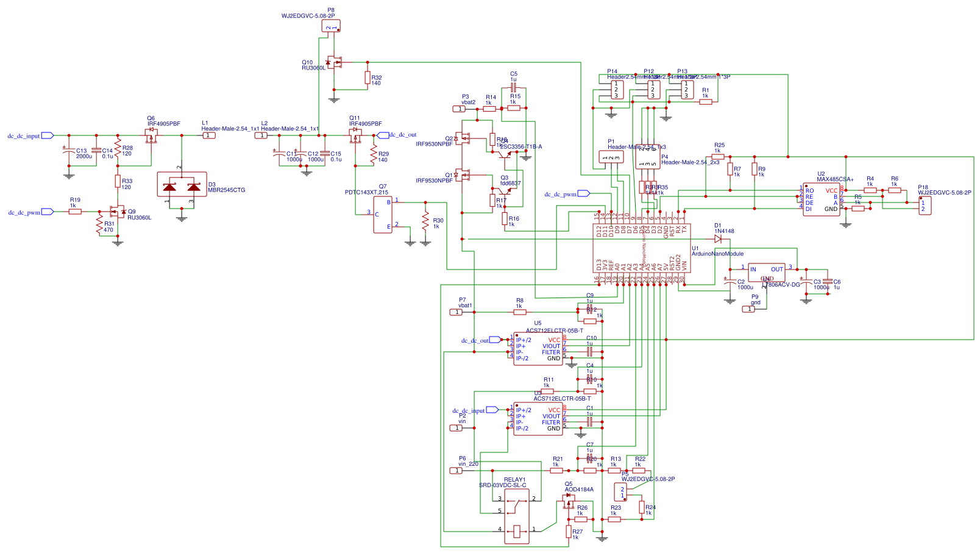Click connector P8 WJ2EDGVC-5.08-2P at top
This screenshot has height=553, width=980.
pyautogui.click(x=331, y=26)
